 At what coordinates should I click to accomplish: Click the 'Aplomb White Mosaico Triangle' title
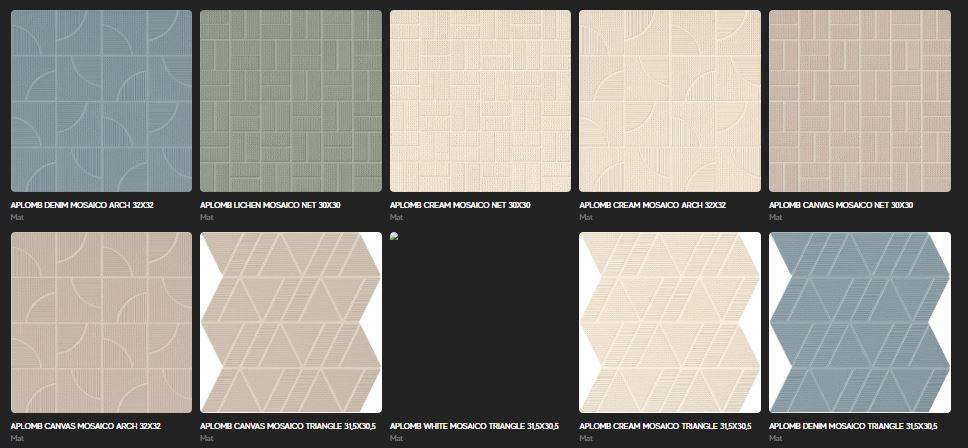point(474,426)
